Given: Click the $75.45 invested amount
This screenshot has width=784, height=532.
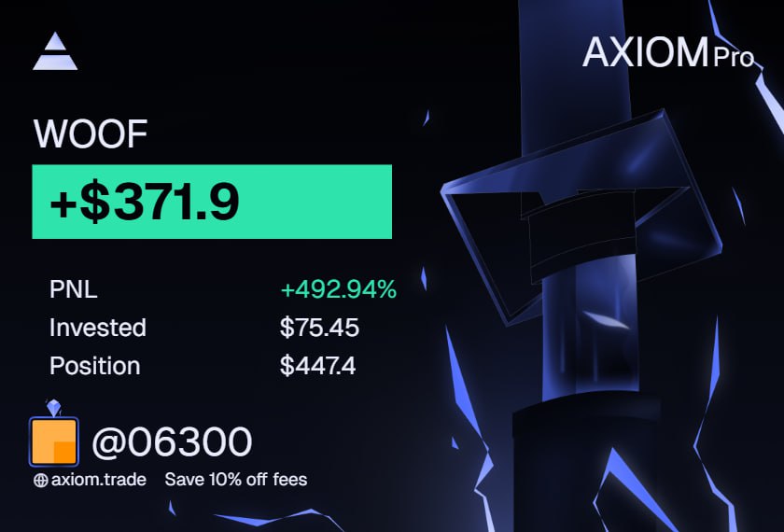Looking at the screenshot, I should 319,328.
